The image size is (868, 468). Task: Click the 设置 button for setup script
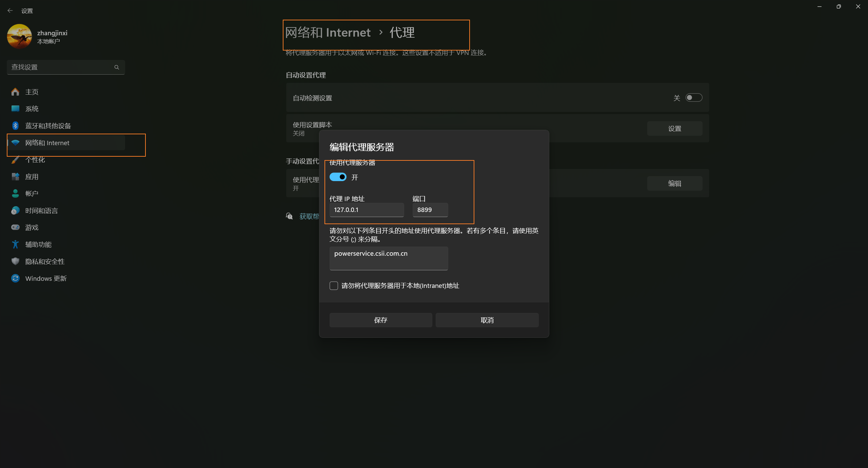coord(675,129)
